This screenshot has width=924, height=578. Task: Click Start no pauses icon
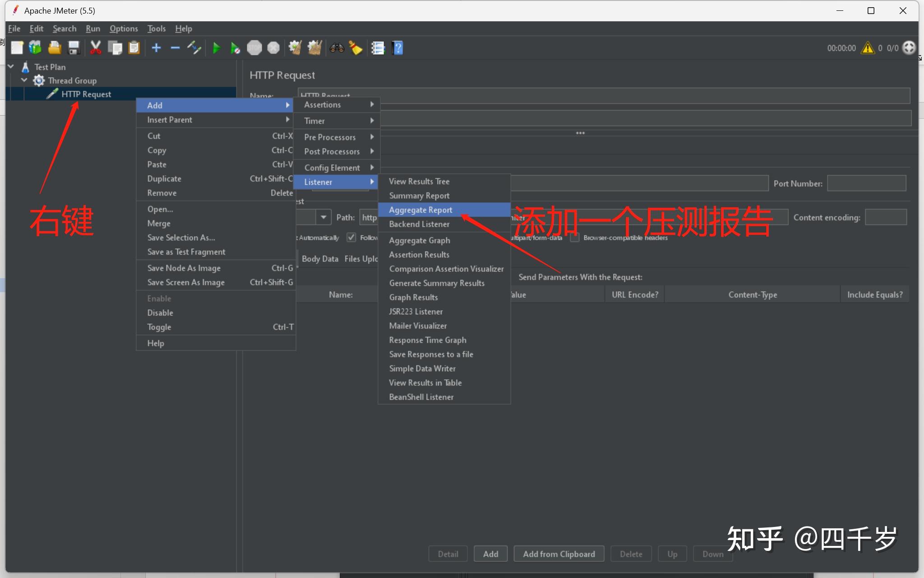click(x=235, y=48)
